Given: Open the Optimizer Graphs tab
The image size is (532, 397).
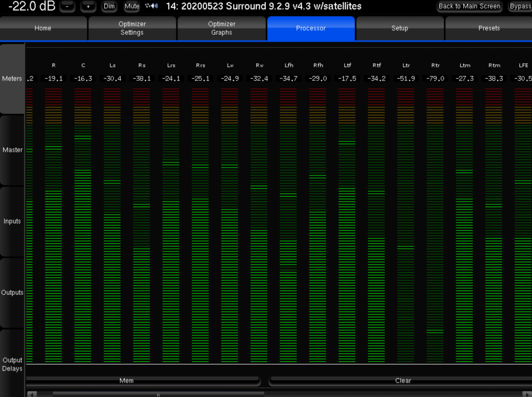Looking at the screenshot, I should tap(221, 28).
